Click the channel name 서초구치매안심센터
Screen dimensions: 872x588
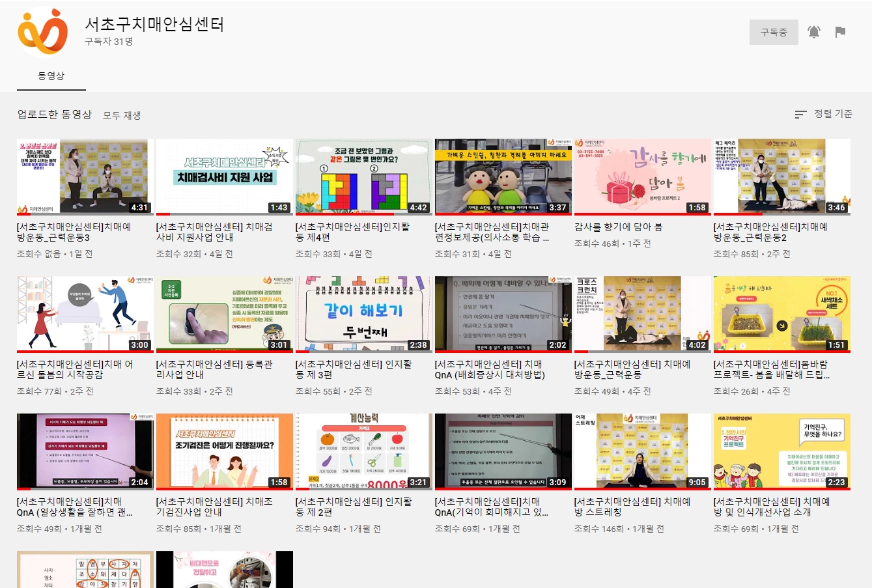tap(154, 25)
